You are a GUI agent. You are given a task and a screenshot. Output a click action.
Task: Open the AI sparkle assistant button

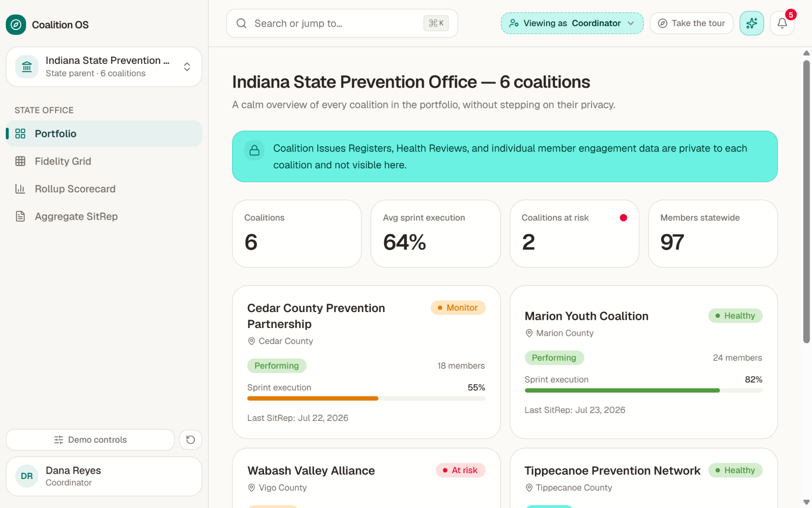tap(752, 23)
